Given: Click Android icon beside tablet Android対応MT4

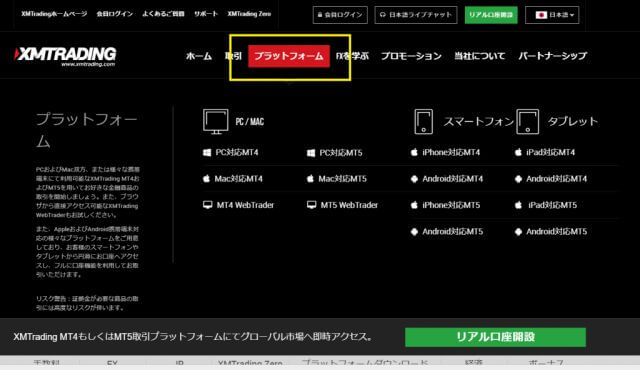Looking at the screenshot, I should 518,179.
